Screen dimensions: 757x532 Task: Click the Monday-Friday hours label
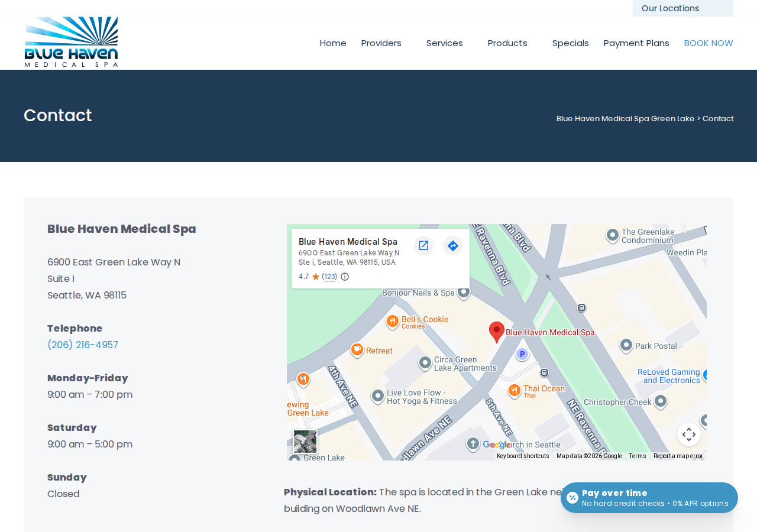pos(88,378)
